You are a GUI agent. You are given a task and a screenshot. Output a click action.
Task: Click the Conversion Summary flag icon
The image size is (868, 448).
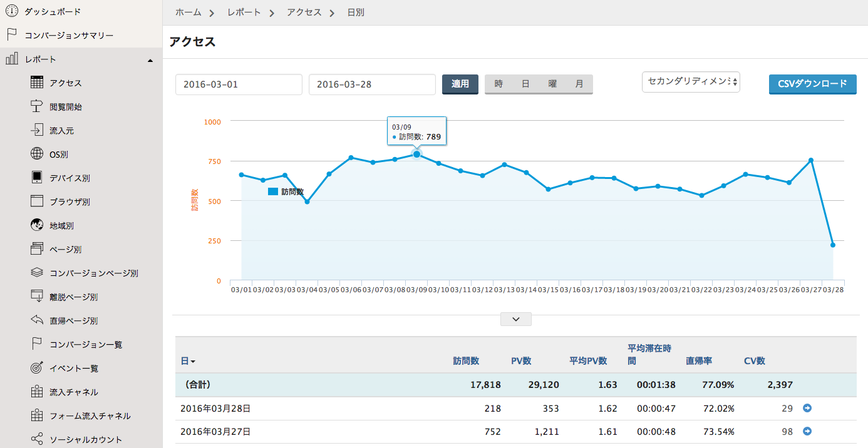point(11,35)
